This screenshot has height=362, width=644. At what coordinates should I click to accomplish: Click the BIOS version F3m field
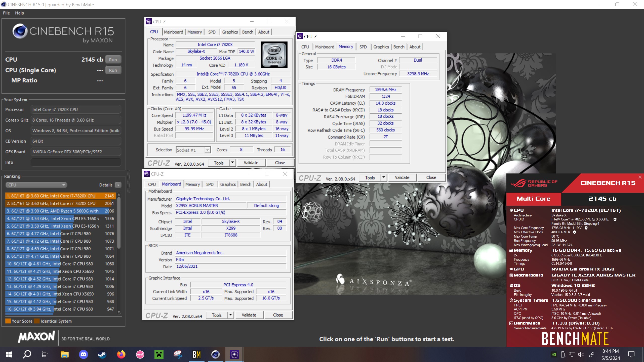(231, 260)
